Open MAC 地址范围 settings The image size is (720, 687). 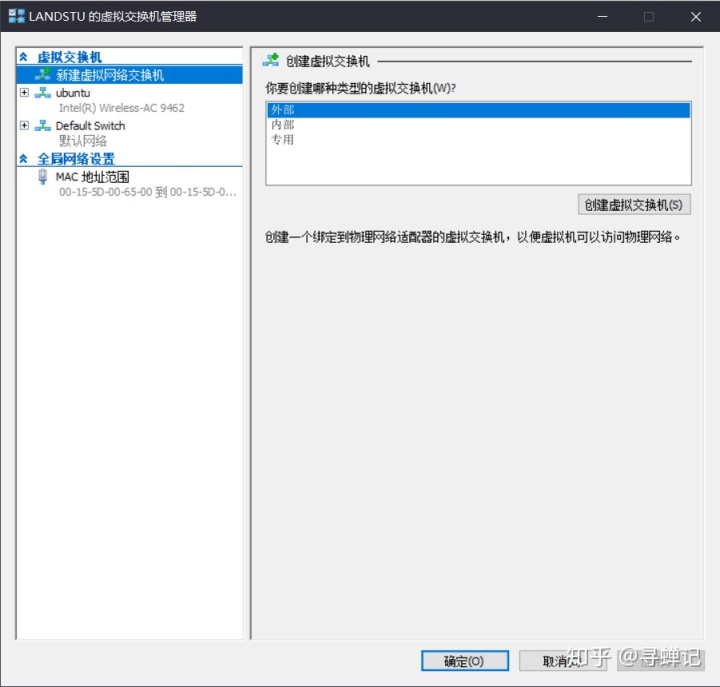tap(92, 177)
